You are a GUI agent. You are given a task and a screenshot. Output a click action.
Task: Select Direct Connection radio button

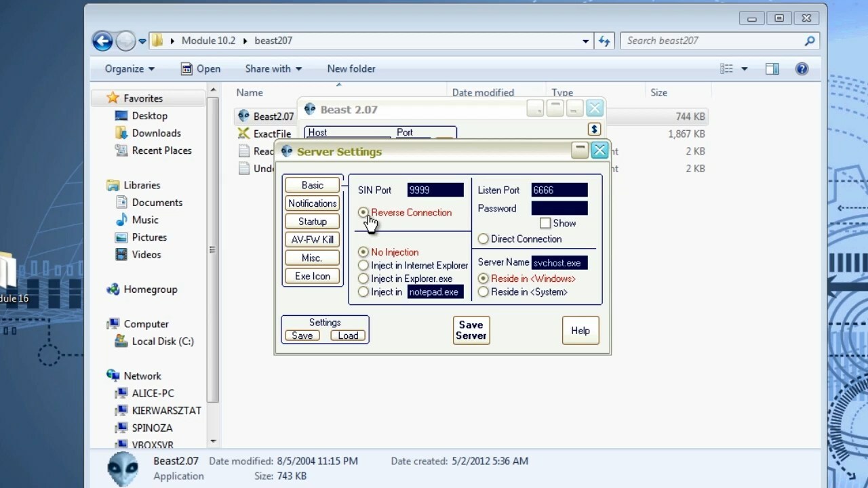(483, 239)
